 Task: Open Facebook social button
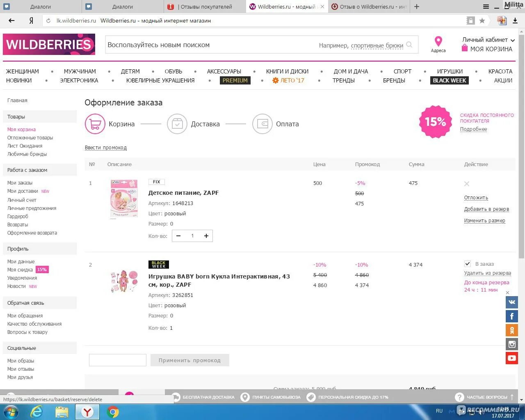512,316
